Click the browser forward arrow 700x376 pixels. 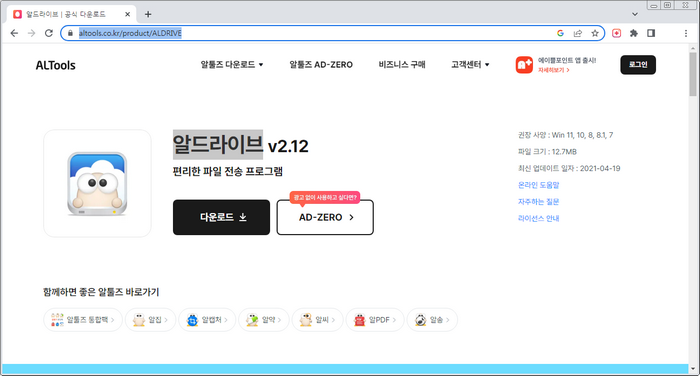(x=31, y=33)
